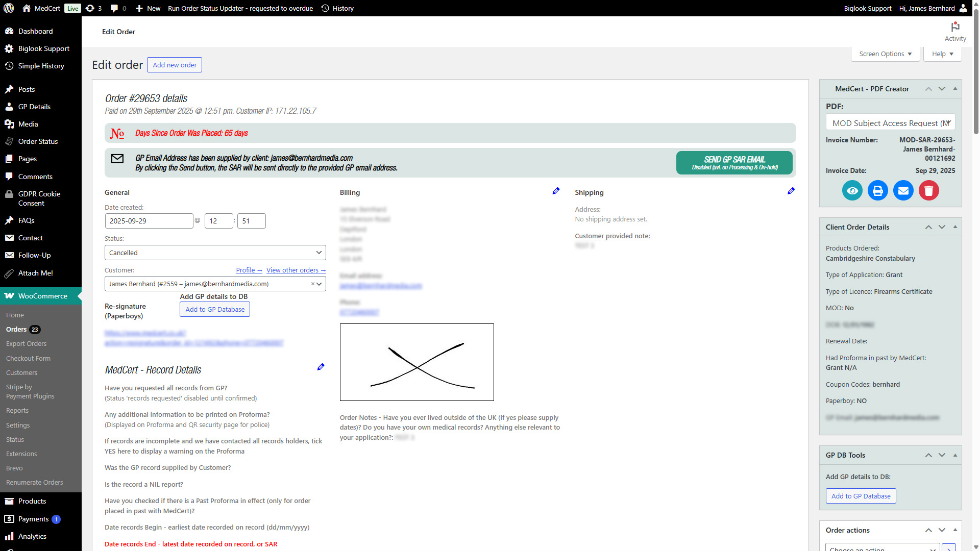Click Add to GP Database in GP DB Tools
The width and height of the screenshot is (980, 551).
[x=861, y=496]
